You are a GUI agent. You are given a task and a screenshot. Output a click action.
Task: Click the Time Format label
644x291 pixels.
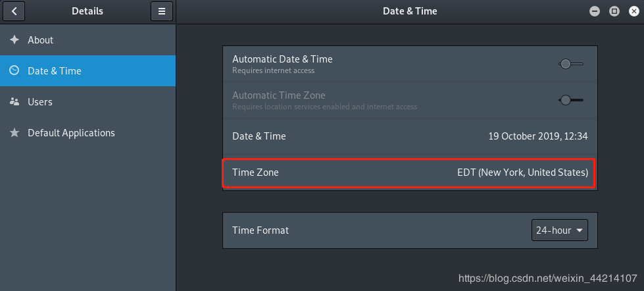tap(260, 230)
